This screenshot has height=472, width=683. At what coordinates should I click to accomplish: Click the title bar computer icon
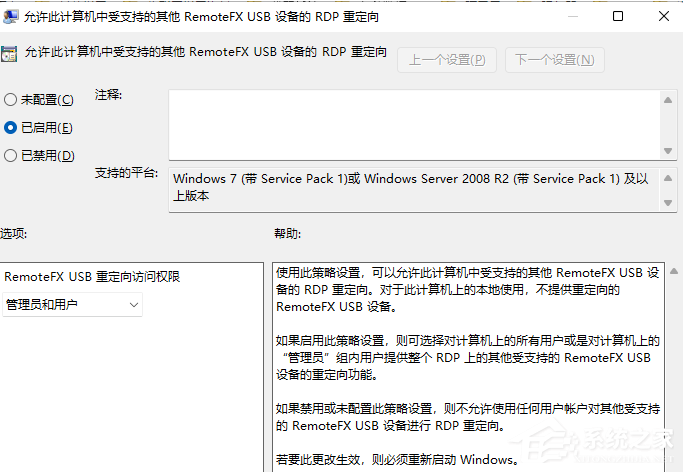pyautogui.click(x=10, y=17)
